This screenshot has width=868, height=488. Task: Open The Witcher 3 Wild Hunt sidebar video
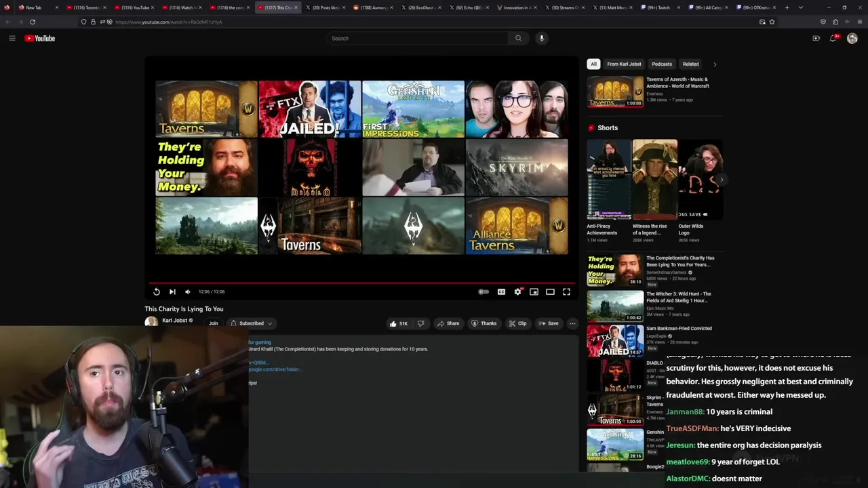click(x=615, y=306)
